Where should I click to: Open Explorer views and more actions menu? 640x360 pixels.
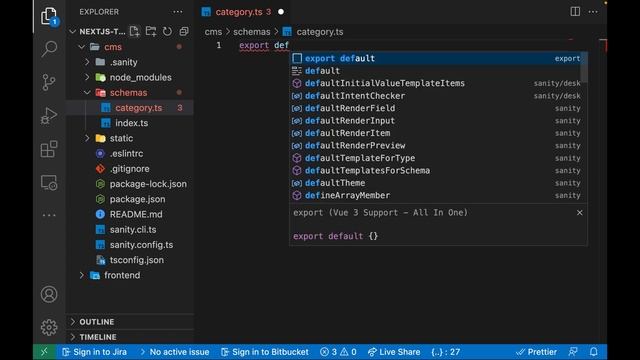[x=178, y=12]
